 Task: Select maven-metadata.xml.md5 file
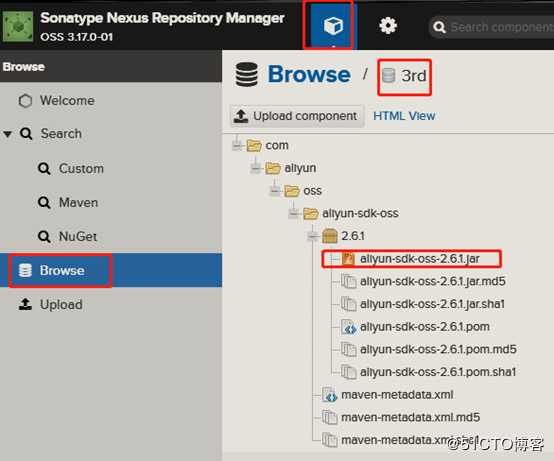pos(411,417)
